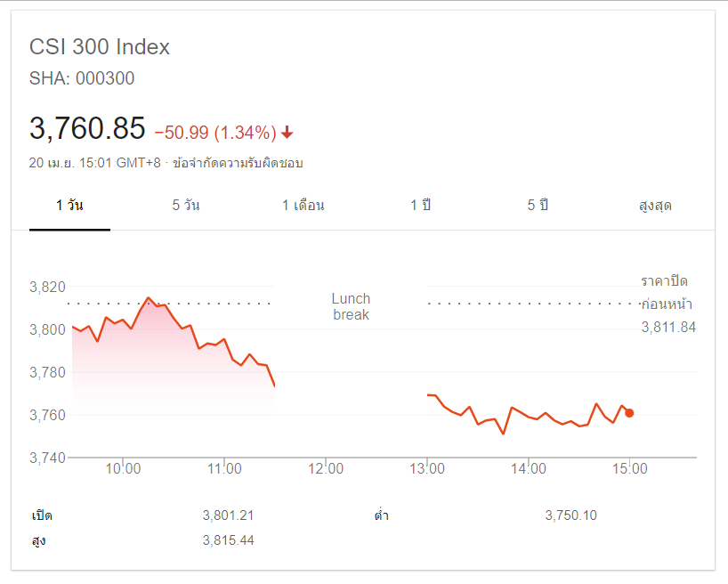728x584 pixels.
Task: Click the สูง high value 3,815.44
Action: click(228, 540)
